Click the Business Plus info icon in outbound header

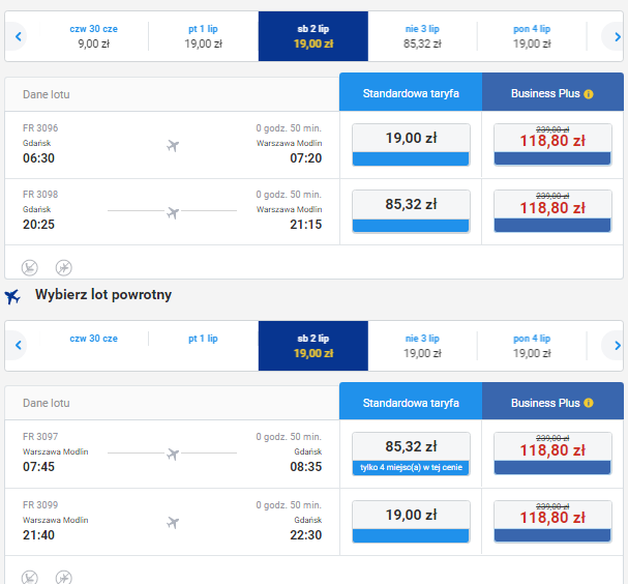(589, 94)
